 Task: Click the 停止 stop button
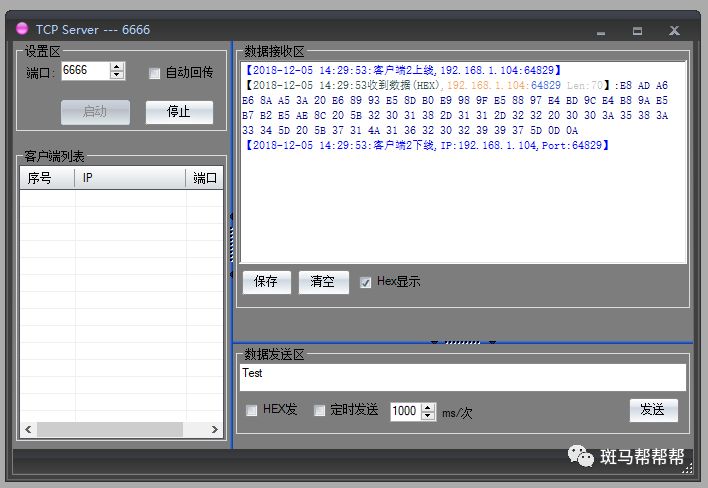(179, 112)
